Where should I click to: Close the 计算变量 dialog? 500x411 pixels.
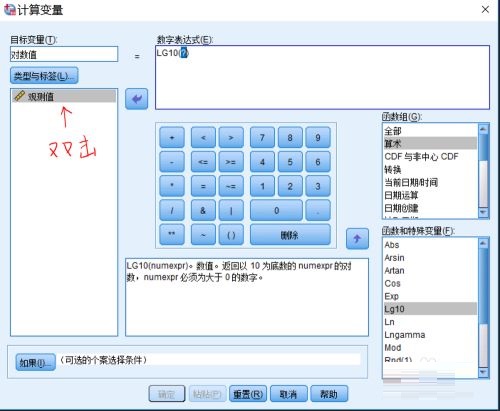tap(485, 9)
